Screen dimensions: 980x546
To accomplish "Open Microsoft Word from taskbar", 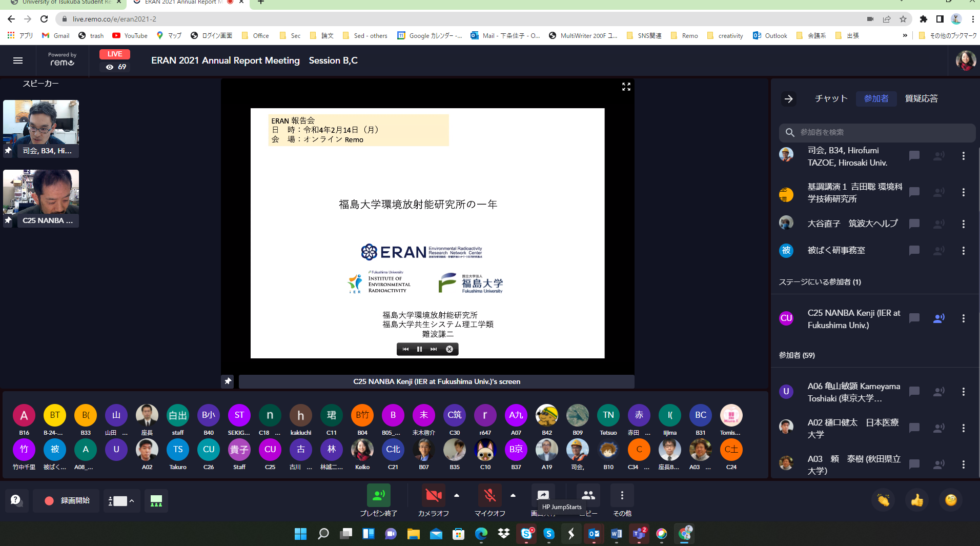I will (x=616, y=534).
